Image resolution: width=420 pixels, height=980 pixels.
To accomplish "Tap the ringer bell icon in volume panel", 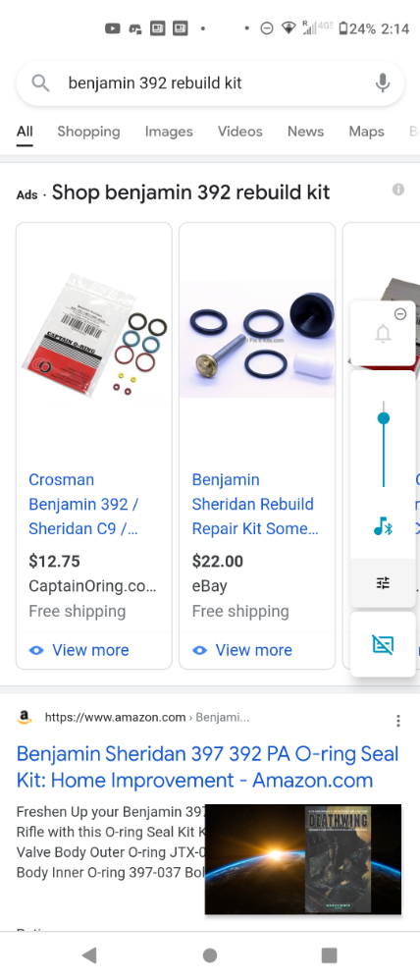I will (x=383, y=333).
